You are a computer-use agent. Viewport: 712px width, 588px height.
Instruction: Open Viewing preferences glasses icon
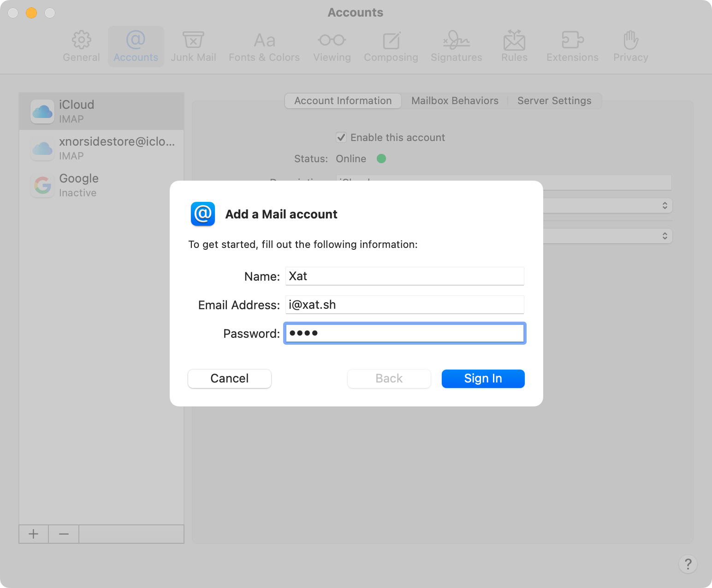tap(332, 41)
